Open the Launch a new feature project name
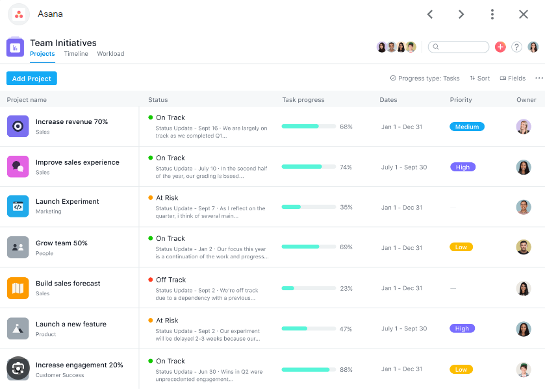 (x=71, y=325)
